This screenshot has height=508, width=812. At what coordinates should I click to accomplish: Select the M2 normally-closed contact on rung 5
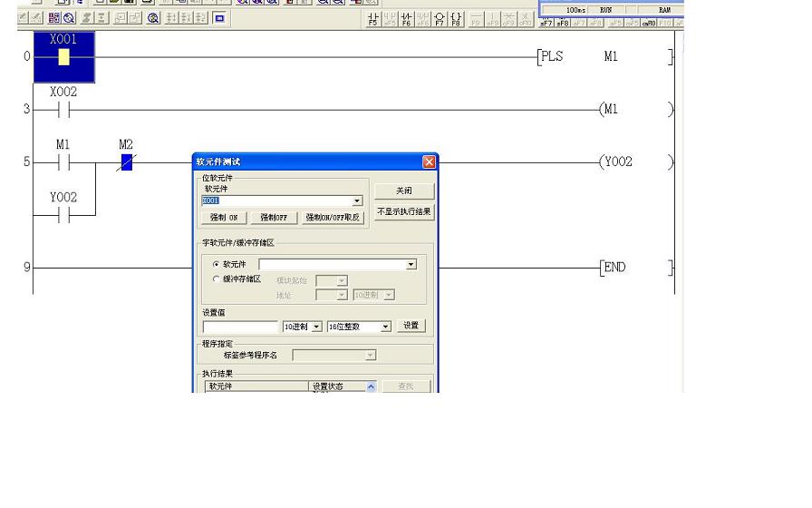pyautogui.click(x=126, y=162)
